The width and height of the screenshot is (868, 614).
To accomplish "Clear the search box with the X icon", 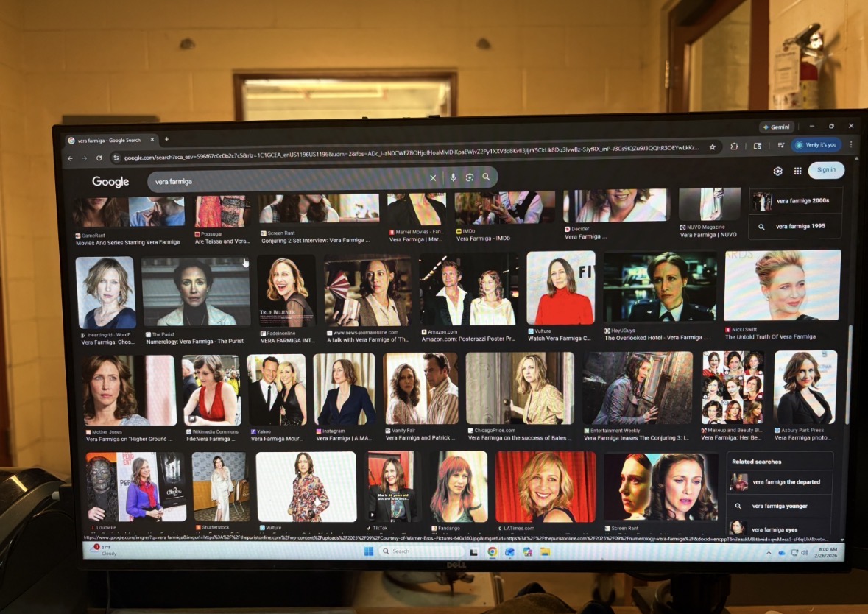I will tap(433, 177).
